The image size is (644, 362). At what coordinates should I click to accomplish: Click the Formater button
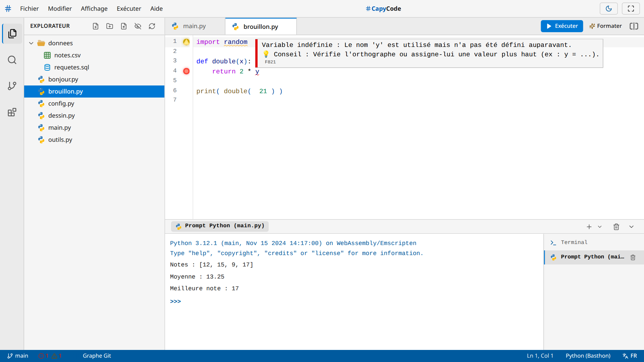(606, 26)
